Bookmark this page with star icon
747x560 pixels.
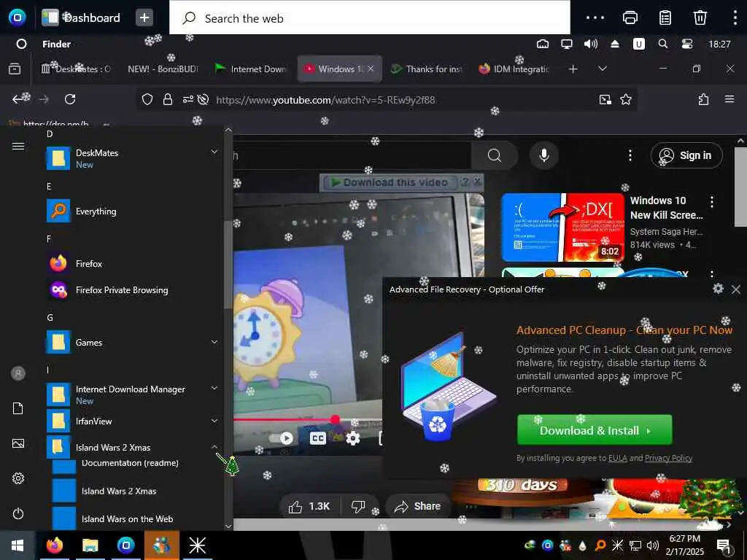(x=625, y=99)
